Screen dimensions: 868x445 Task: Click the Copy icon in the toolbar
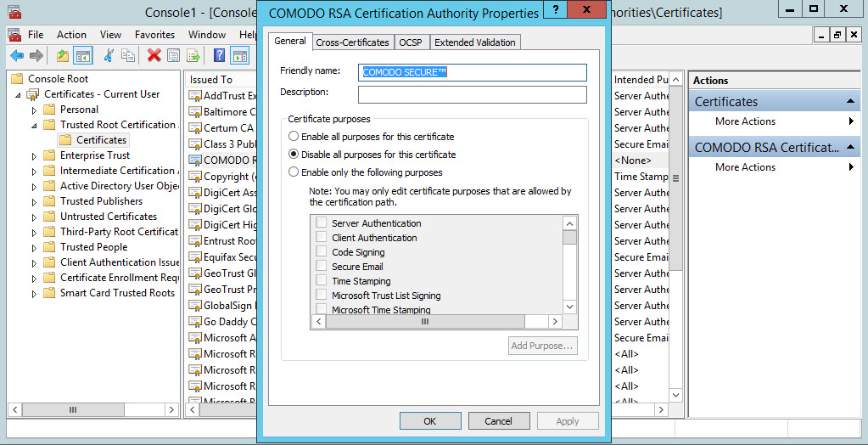pos(128,55)
